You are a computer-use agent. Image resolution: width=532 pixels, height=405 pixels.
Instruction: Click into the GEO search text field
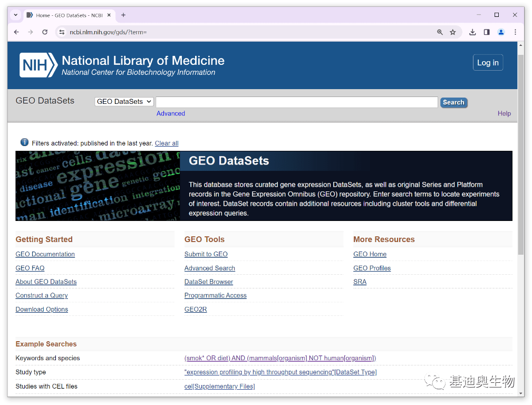tap(296, 102)
